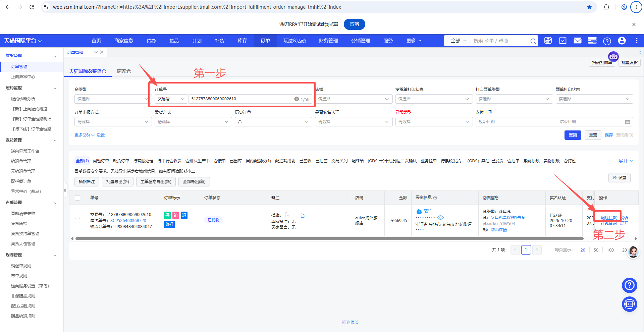Open the calendar icon in 支付时间 field
Image resolution: width=644 pixels, height=332 pixels.
[628, 122]
